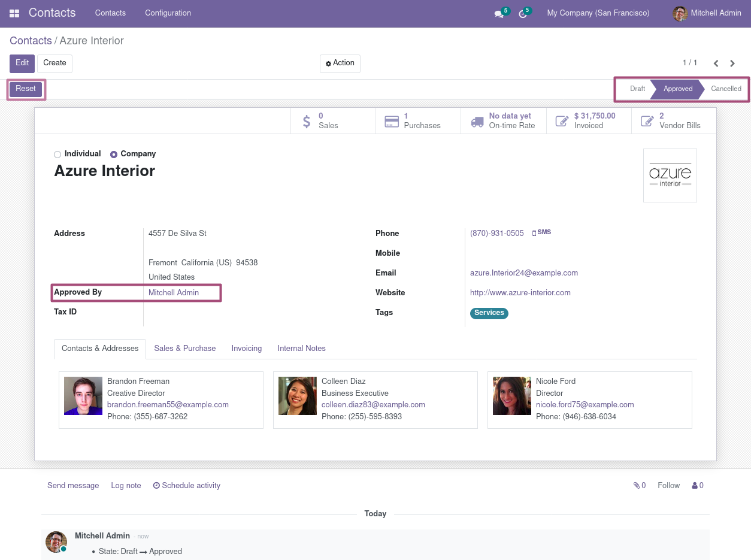Open the Configuration menu
This screenshot has height=560, width=751.
(168, 13)
